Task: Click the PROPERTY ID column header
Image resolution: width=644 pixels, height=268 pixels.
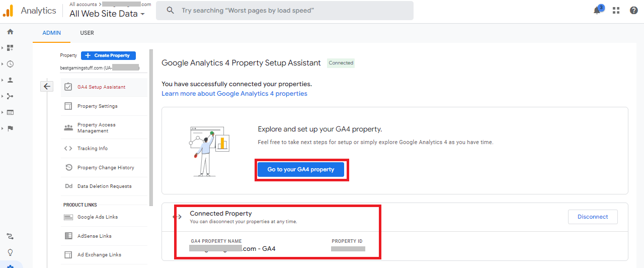Action: 347,241
